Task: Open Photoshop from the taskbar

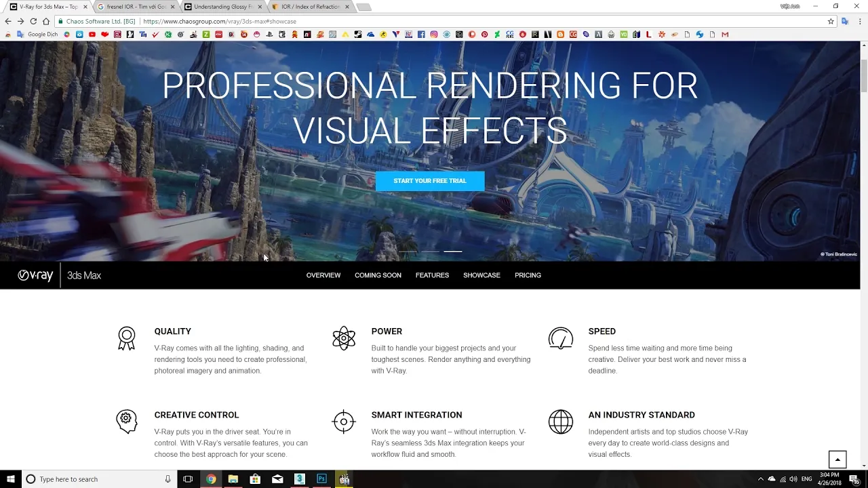Action: point(321,479)
